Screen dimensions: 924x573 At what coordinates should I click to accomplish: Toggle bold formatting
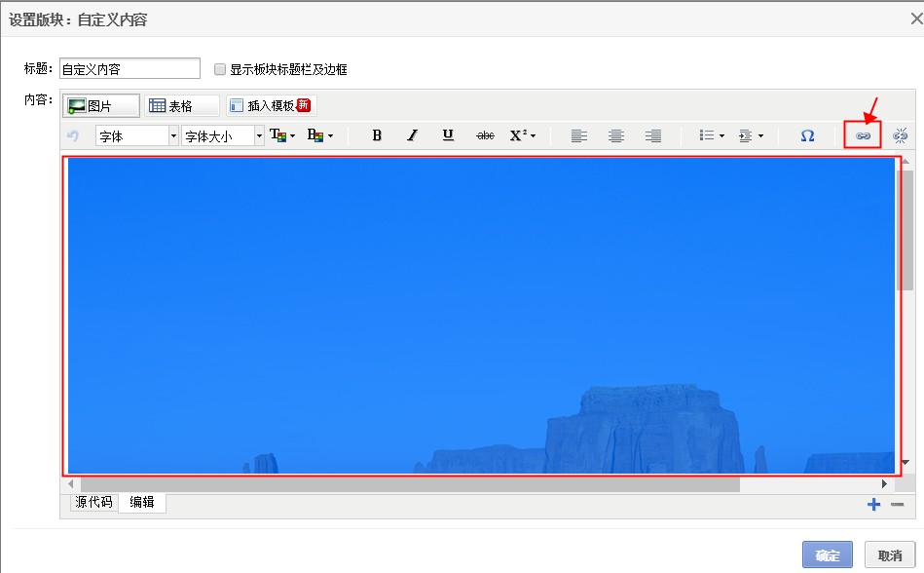tap(376, 135)
